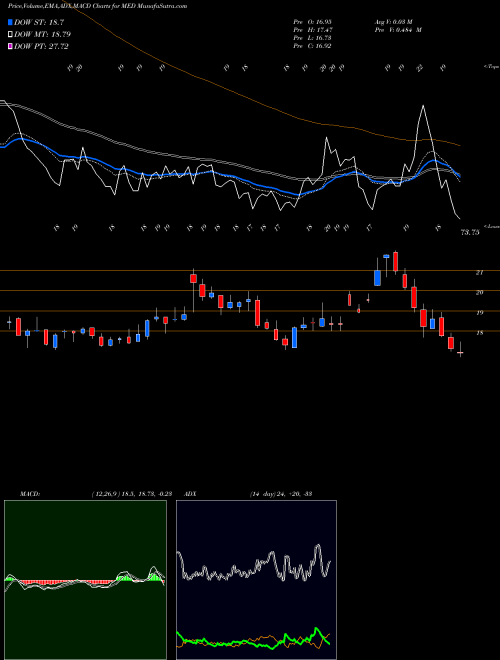Image resolution: width=500 pixels, height=660 pixels.
Task: Click the MACD '(12,26,9) 18.5, 18.78, -0.28' values
Action: click(x=131, y=494)
